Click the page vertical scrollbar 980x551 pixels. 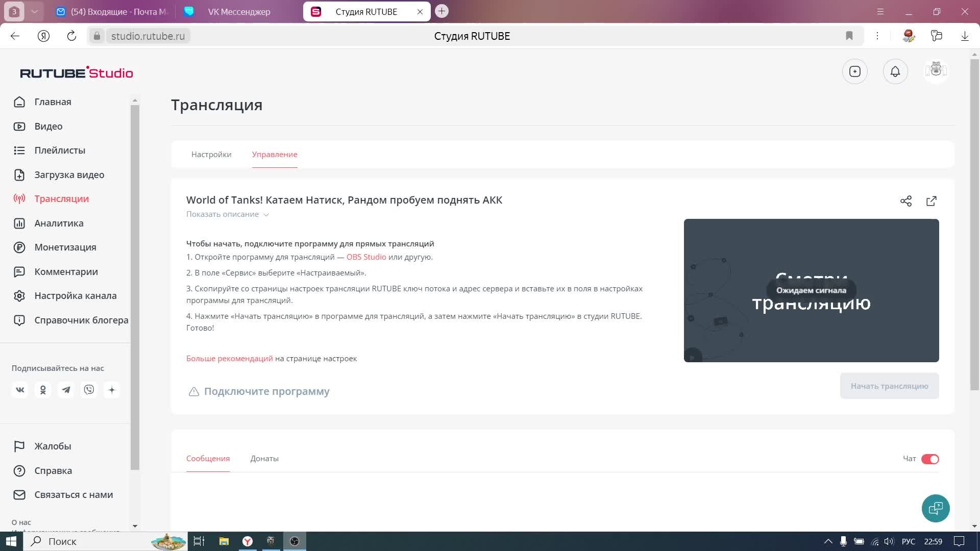[974, 224]
